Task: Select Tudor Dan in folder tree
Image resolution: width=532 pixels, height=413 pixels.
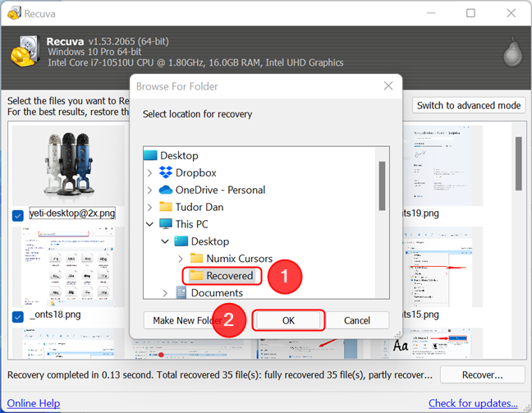Action: (x=199, y=207)
